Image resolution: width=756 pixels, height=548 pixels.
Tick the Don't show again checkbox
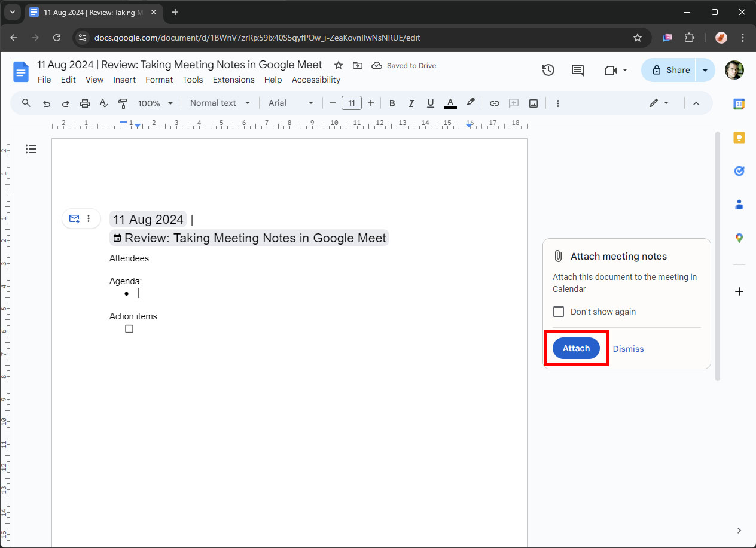[x=559, y=312]
